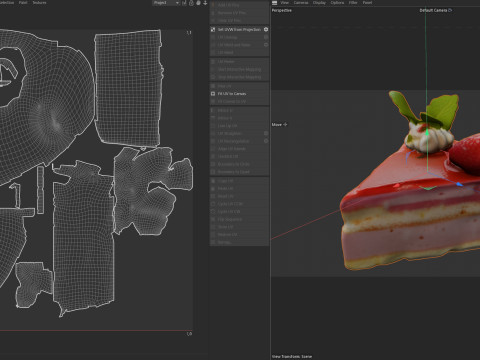Run Set UVW from Projection command
The height and width of the screenshot is (360, 480).
[x=239, y=29]
